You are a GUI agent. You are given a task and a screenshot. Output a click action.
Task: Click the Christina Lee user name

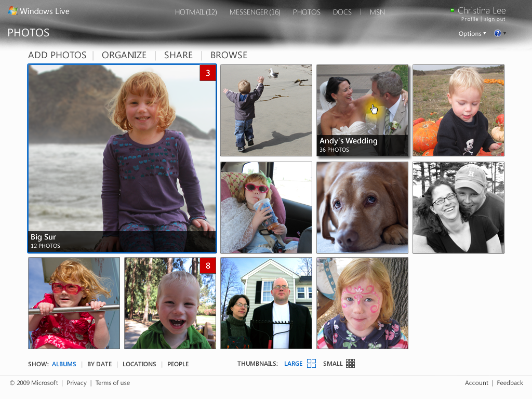(x=482, y=10)
